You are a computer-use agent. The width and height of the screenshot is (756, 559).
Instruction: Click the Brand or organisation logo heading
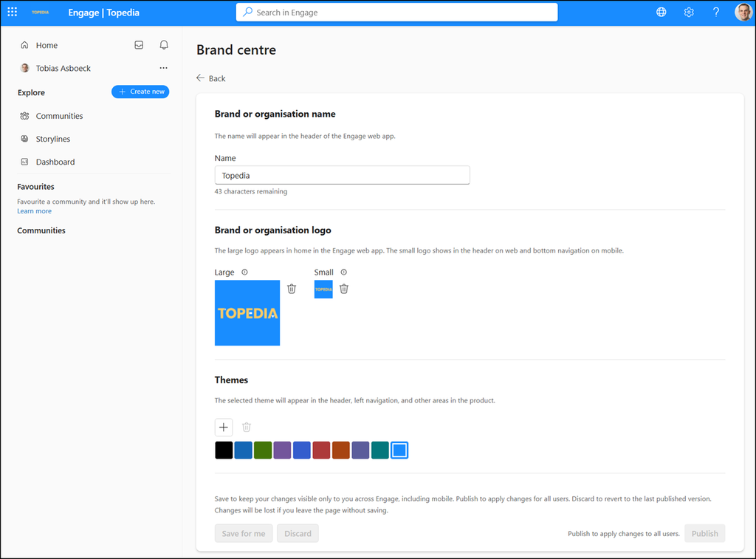[273, 230]
